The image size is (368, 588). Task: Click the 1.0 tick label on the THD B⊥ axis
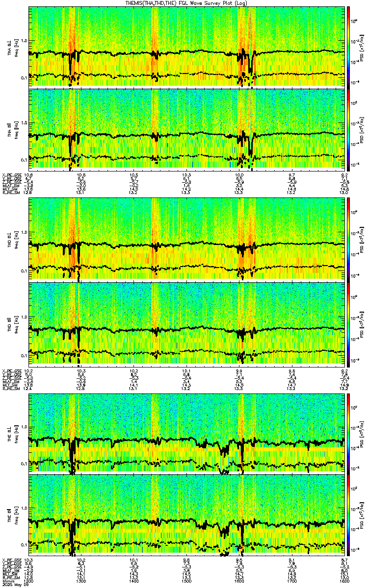click(x=24, y=232)
